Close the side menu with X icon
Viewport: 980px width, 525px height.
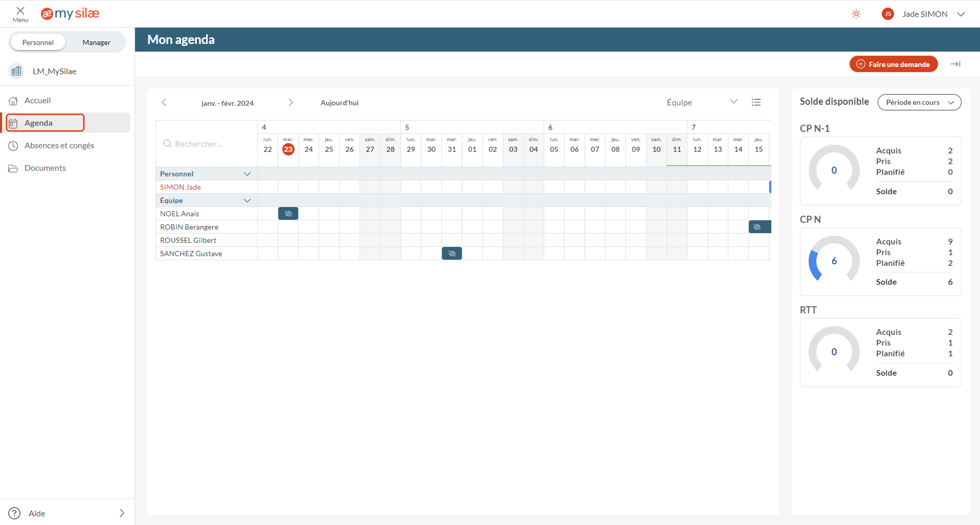click(x=20, y=11)
